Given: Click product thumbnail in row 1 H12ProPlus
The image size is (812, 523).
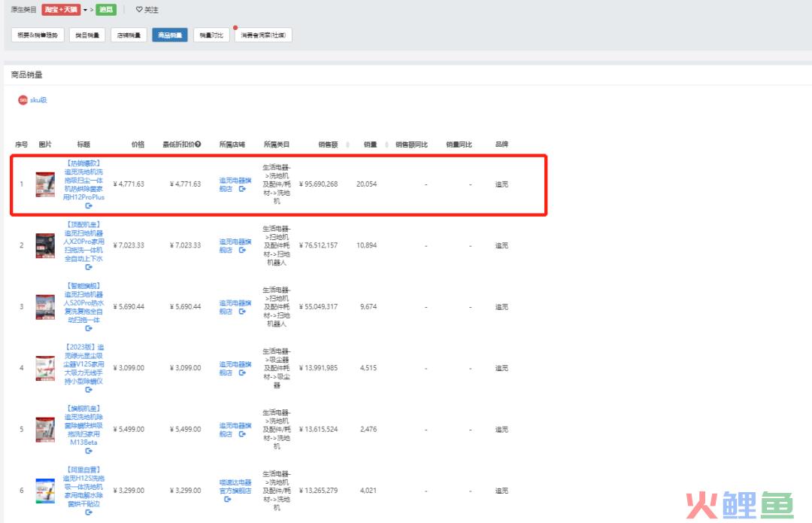Looking at the screenshot, I should point(45,184).
